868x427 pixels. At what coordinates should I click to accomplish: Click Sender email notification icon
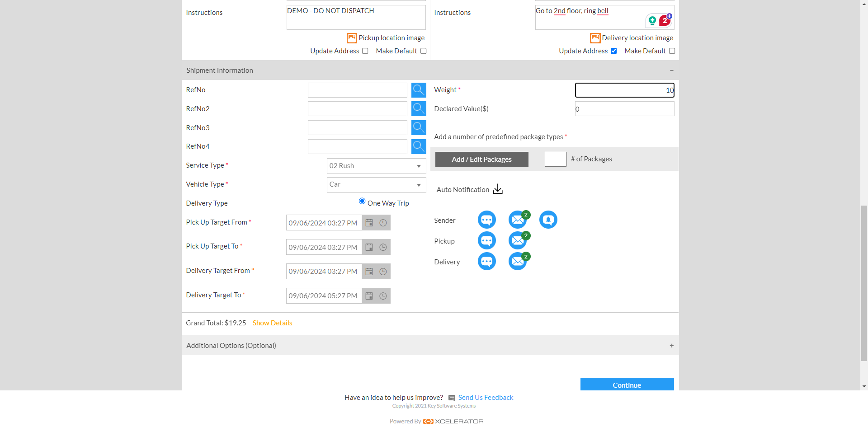[518, 220]
